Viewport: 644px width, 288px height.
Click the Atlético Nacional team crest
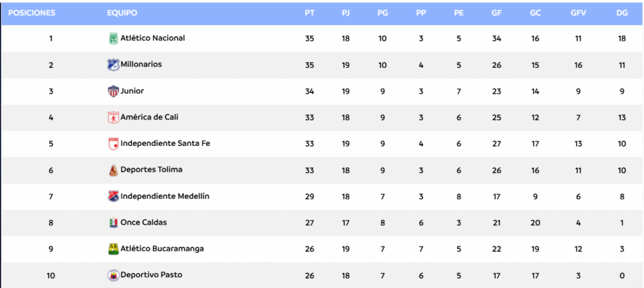[x=113, y=38]
